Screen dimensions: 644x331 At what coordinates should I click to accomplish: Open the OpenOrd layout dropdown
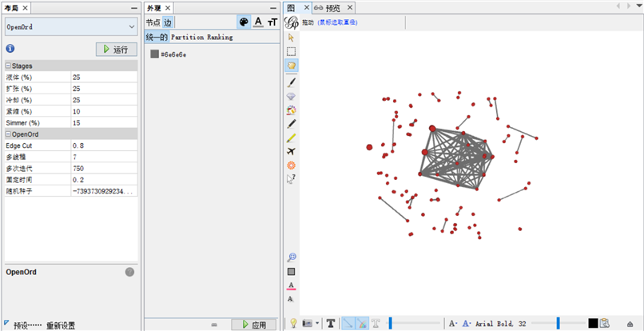pos(71,26)
